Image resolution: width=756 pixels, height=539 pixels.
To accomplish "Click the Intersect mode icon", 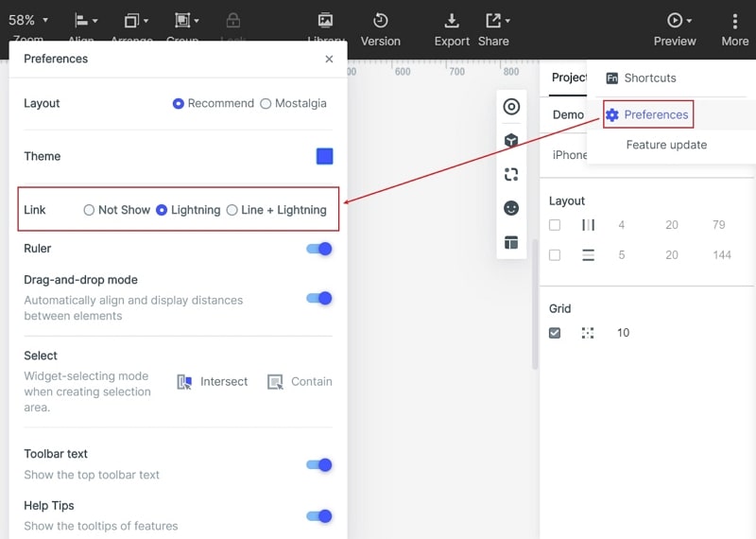I will pos(184,382).
